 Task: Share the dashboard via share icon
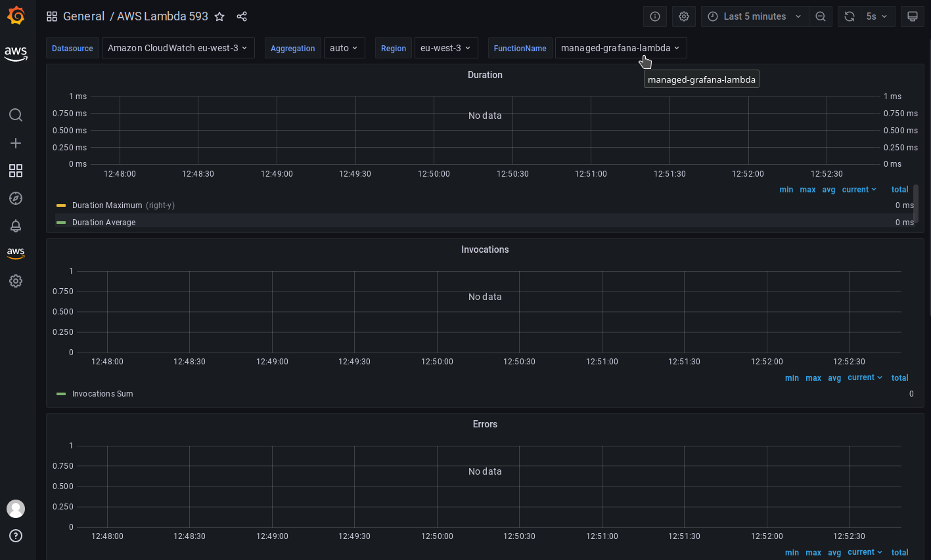(x=242, y=16)
